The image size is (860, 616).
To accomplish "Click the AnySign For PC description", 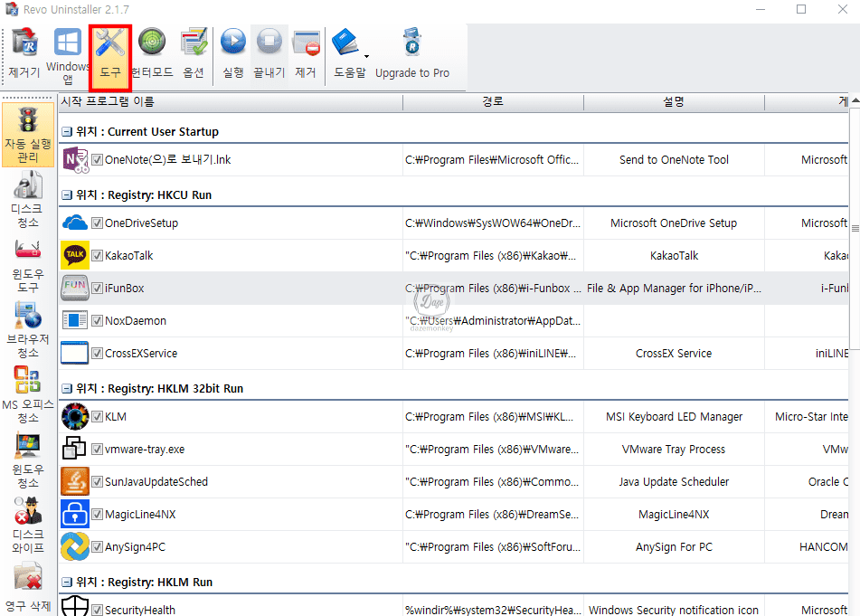I will 674,547.
